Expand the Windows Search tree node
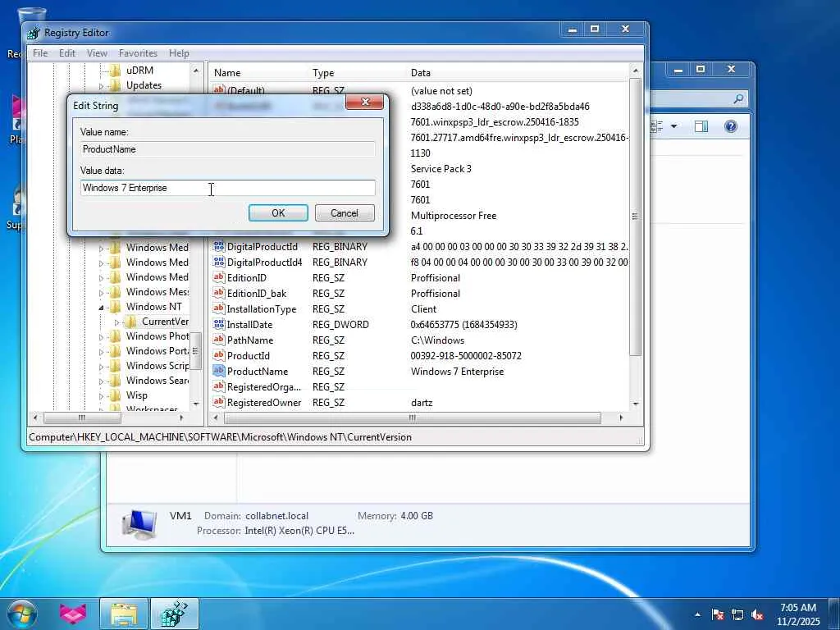Screen dimensions: 840x630 pos(101,381)
